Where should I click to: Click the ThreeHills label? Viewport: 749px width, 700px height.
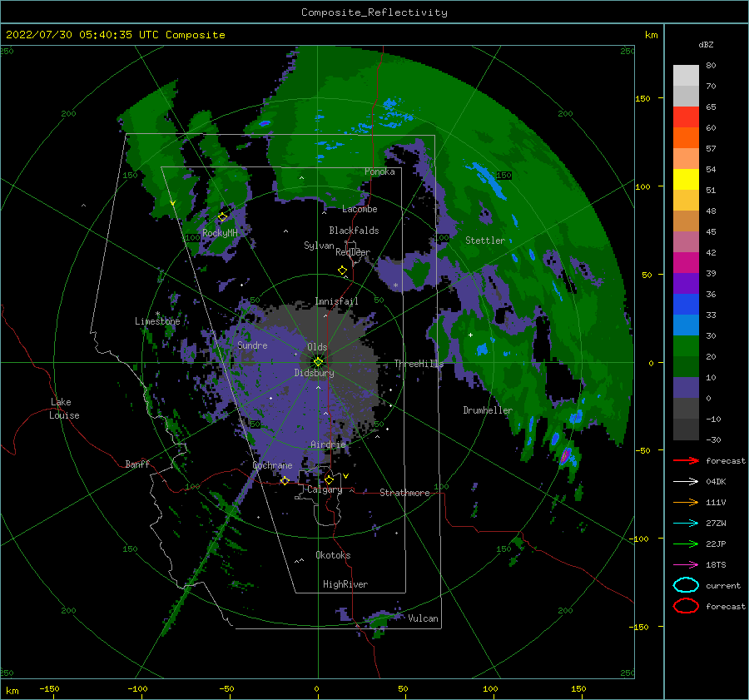click(419, 364)
